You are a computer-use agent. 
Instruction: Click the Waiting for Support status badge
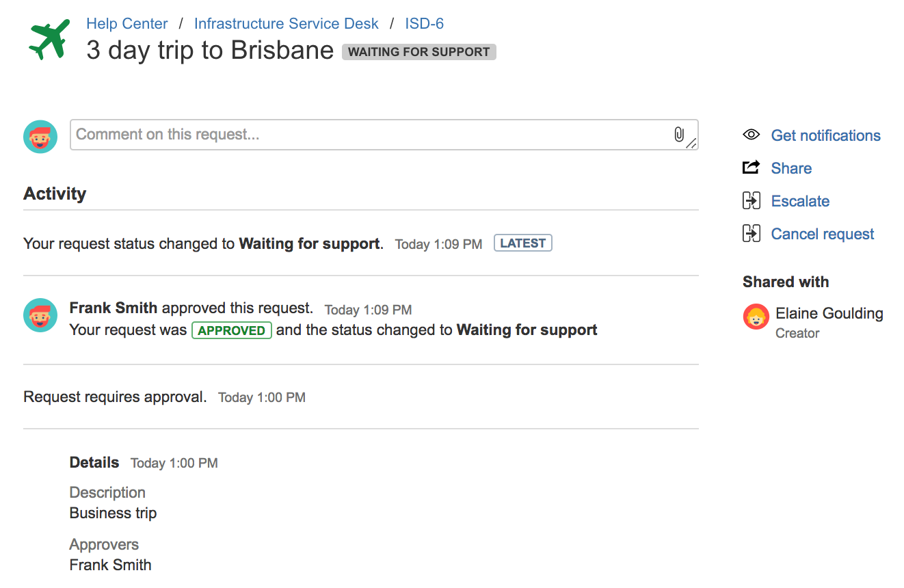(x=418, y=52)
